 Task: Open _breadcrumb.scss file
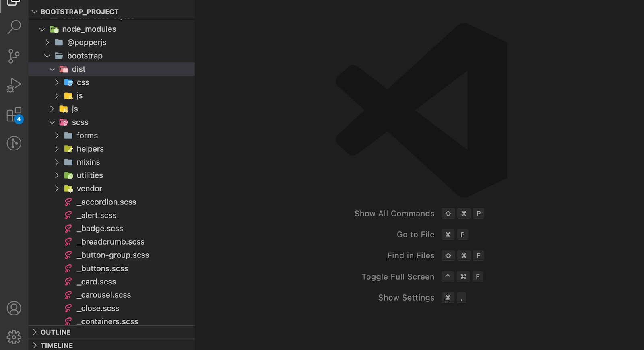pos(111,241)
